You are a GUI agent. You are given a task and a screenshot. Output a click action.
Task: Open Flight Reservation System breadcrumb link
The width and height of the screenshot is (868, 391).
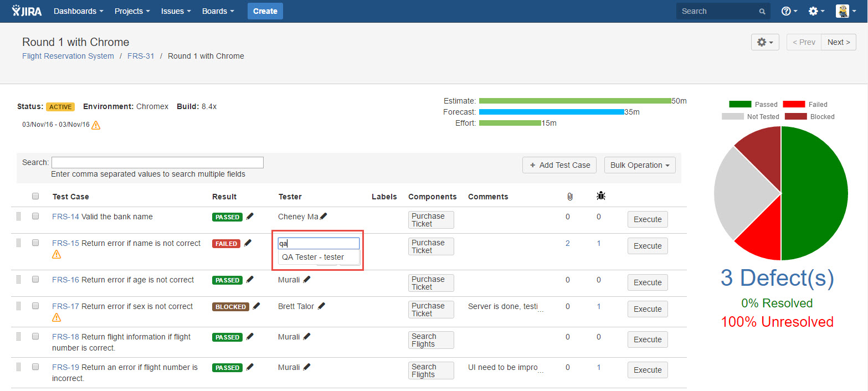tap(68, 56)
